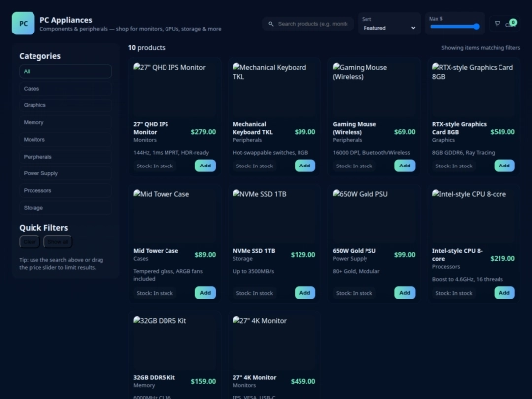Click 'Showing items matching filters' text
This screenshot has width=532, height=399.
pos(481,48)
